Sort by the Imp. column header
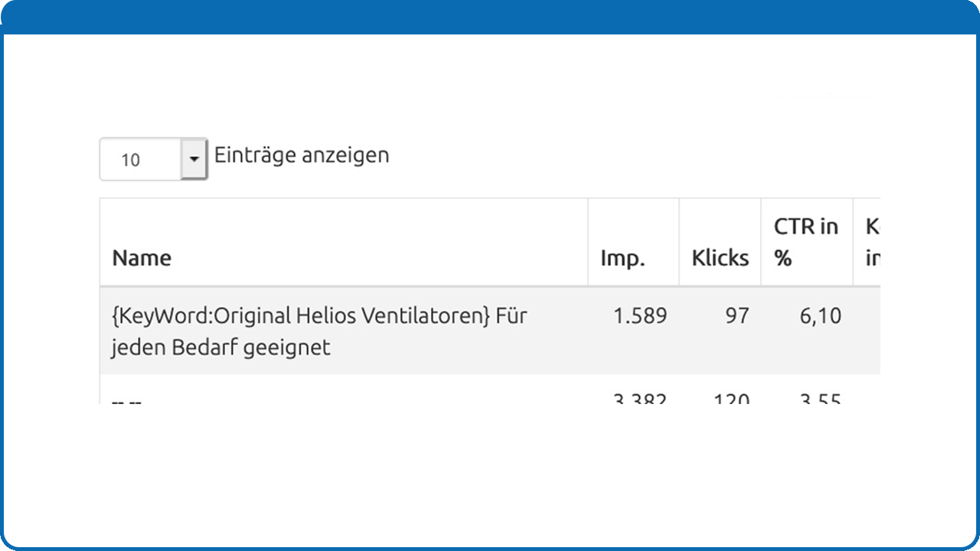This screenshot has height=551, width=980. coord(633,242)
